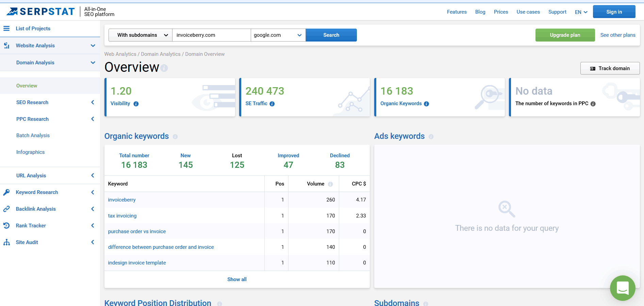
Task: Open purchase order vs invoice keyword
Action: 137,231
